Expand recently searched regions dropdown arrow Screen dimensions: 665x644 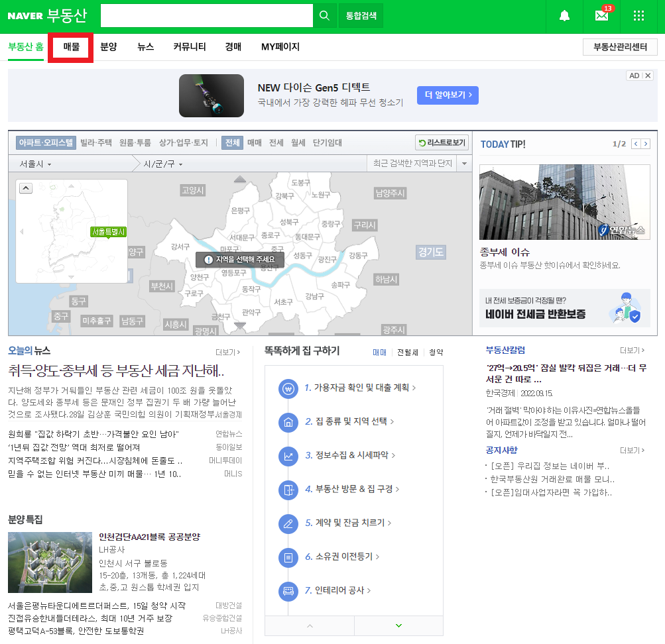tap(464, 164)
